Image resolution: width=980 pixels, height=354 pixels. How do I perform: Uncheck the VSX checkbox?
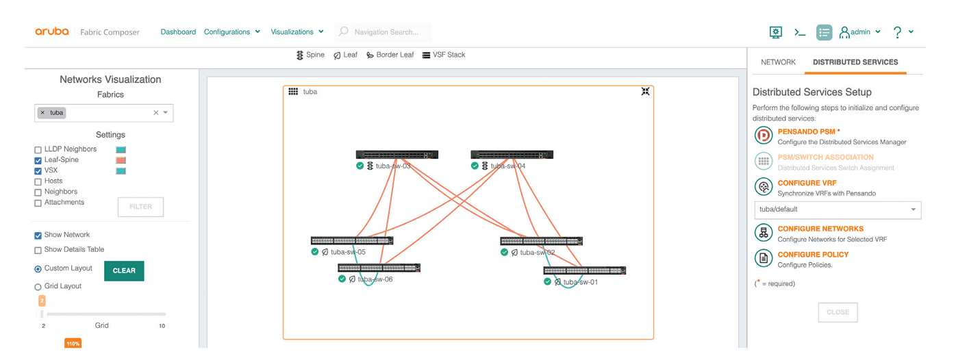[x=38, y=170]
